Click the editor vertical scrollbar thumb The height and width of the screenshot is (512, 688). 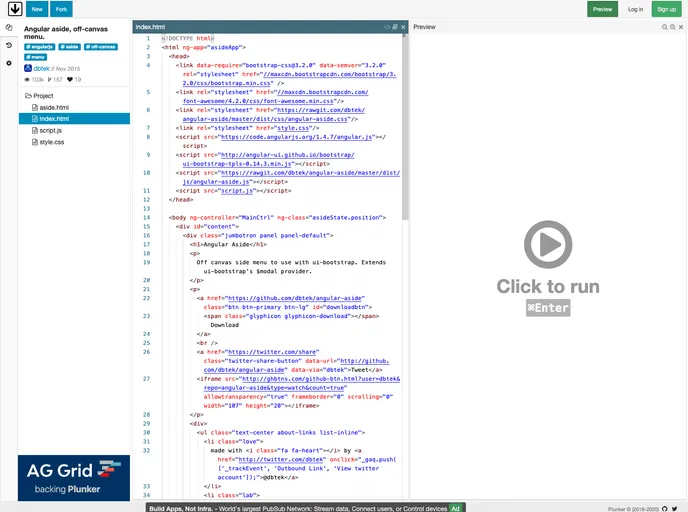[x=405, y=127]
